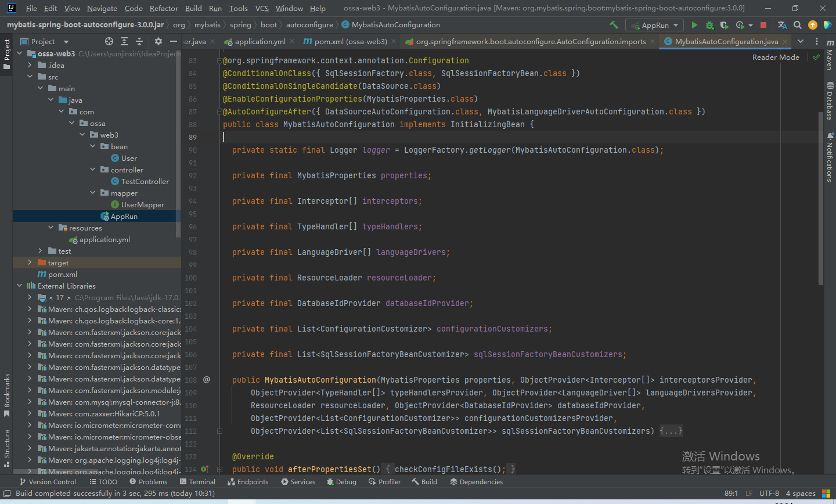This screenshot has height=504, width=836.
Task: Click the green inspections checkmark widget
Action: [x=816, y=57]
